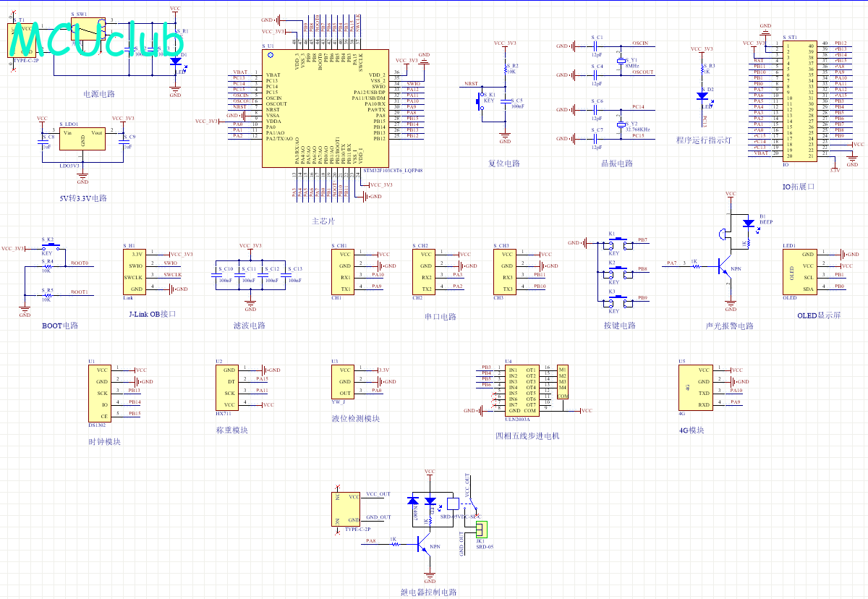Screen dimensions: 868x599
Task: Click the green JK1 relay terminal
Action: (x=480, y=529)
